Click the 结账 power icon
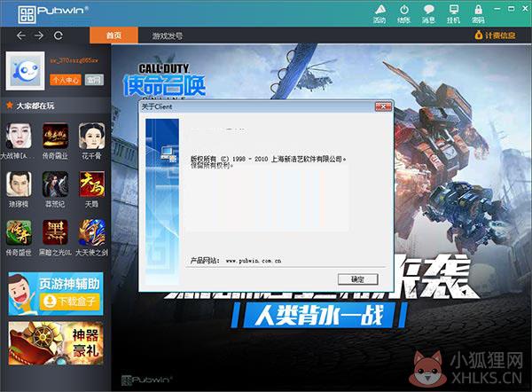Viewport: 532px width, 392px height. 404,13
